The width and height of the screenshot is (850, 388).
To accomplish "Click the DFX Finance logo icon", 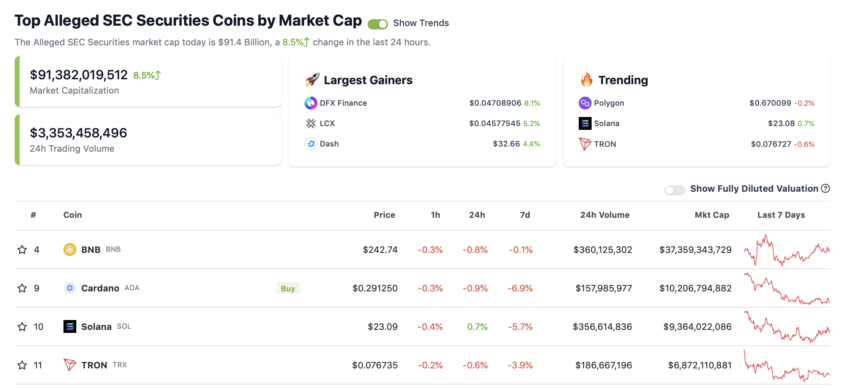I will 311,103.
